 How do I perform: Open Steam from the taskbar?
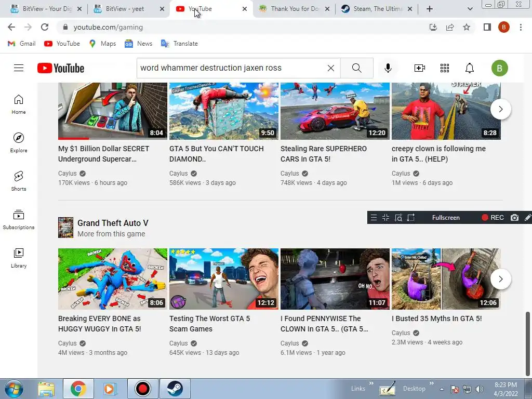click(x=175, y=389)
